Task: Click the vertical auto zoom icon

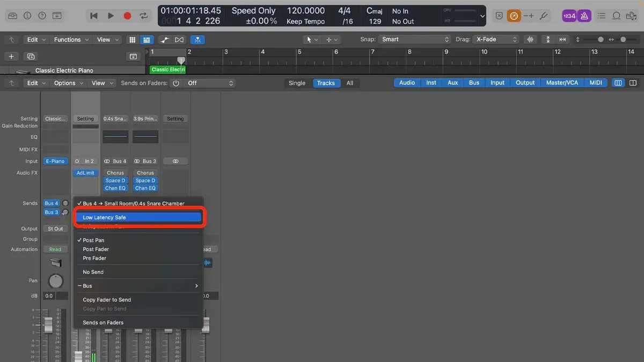Action: point(548,40)
